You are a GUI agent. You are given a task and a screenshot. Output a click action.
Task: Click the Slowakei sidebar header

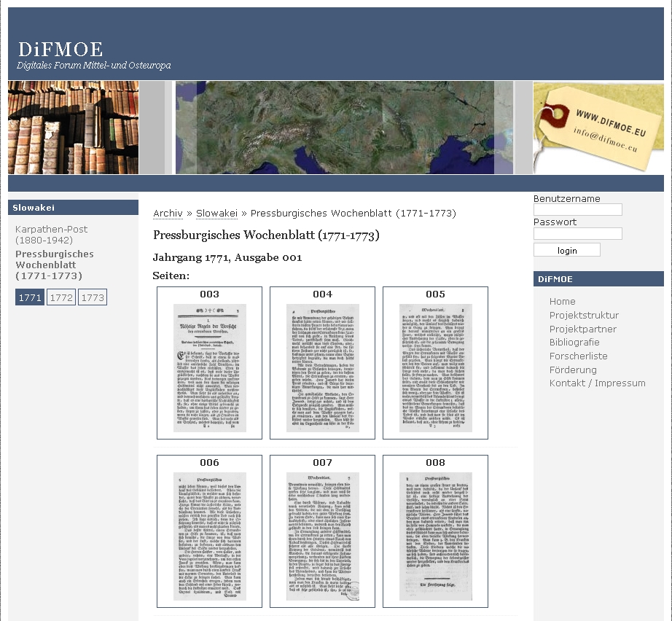pos(74,208)
